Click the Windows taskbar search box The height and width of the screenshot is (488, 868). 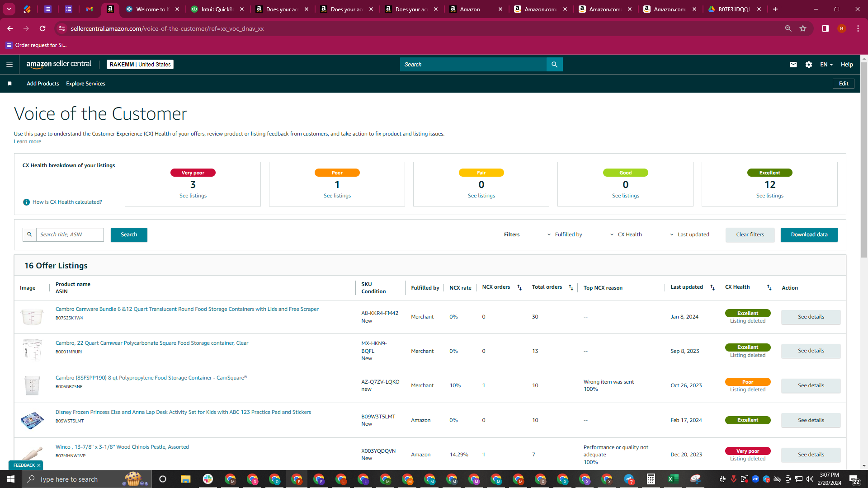point(86,479)
